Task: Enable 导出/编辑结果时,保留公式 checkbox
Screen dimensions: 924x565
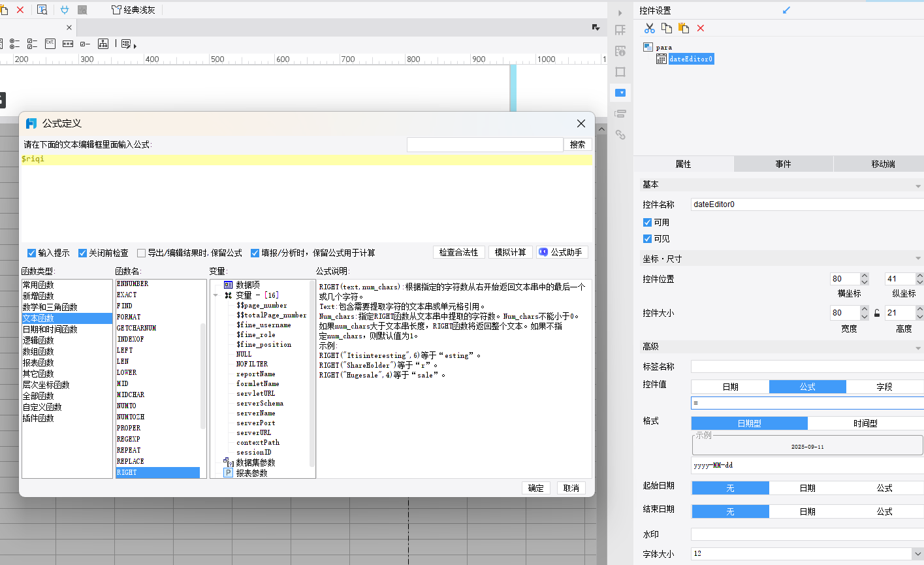Action: coord(141,253)
